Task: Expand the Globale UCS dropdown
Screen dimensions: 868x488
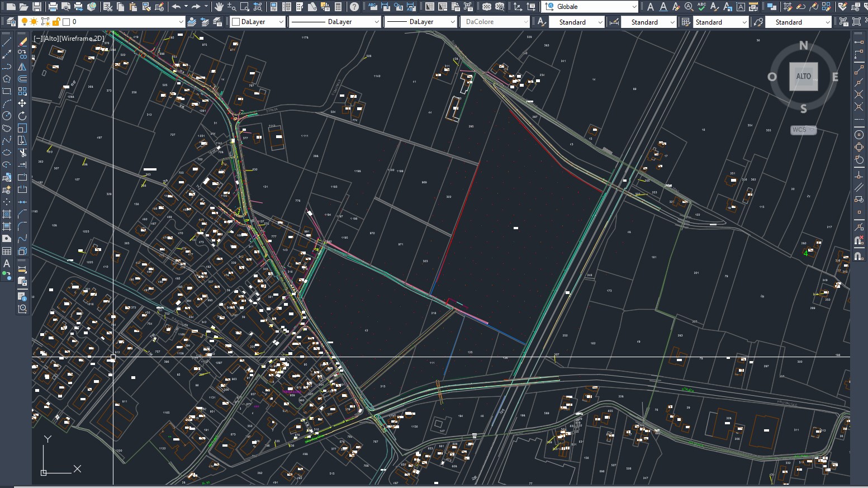Action: (x=634, y=7)
